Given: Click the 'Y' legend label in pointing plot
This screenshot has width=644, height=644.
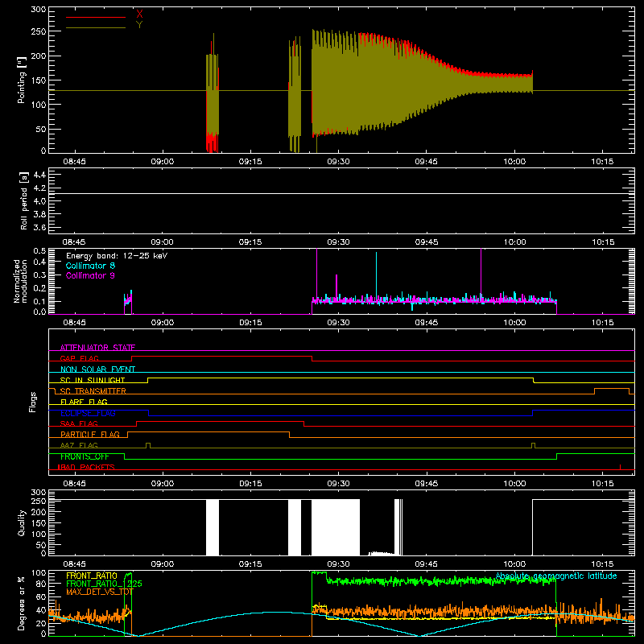Looking at the screenshot, I should pyautogui.click(x=139, y=25).
